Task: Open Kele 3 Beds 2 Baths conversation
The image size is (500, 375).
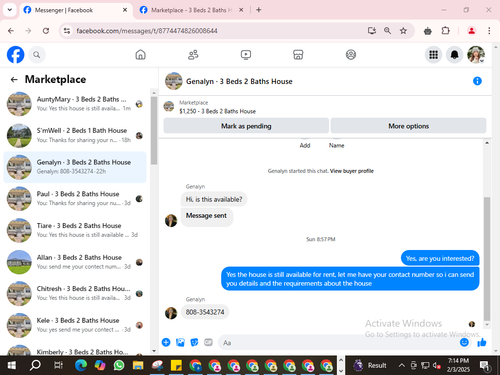Action: (75, 325)
